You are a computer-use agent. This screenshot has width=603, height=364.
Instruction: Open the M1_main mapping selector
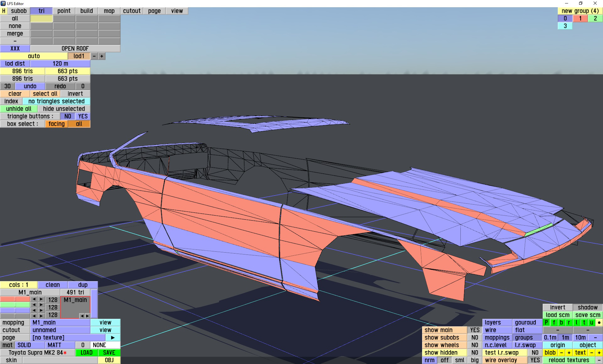point(60,322)
